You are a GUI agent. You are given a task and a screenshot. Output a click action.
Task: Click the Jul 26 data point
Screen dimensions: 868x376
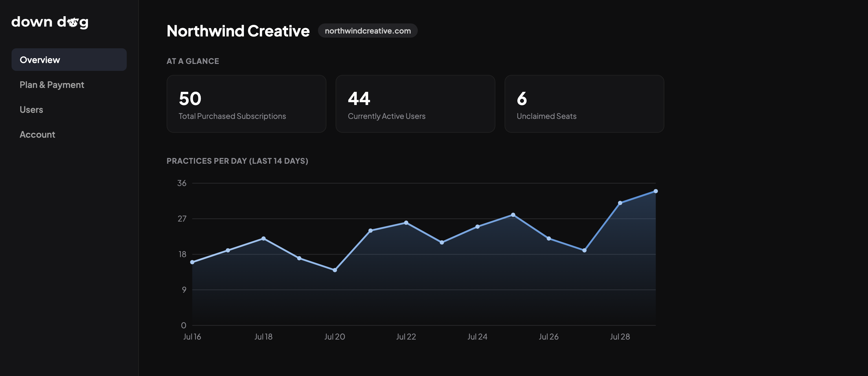click(x=549, y=239)
